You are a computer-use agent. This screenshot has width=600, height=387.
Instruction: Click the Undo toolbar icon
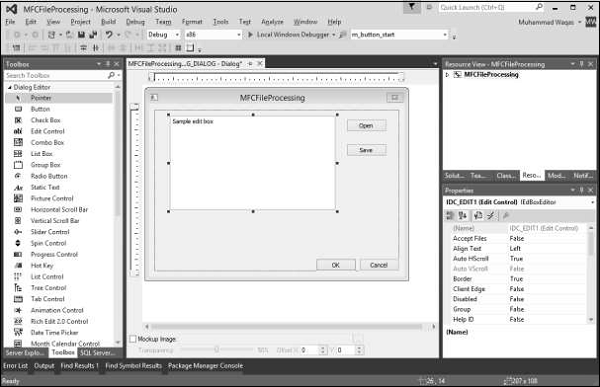109,34
